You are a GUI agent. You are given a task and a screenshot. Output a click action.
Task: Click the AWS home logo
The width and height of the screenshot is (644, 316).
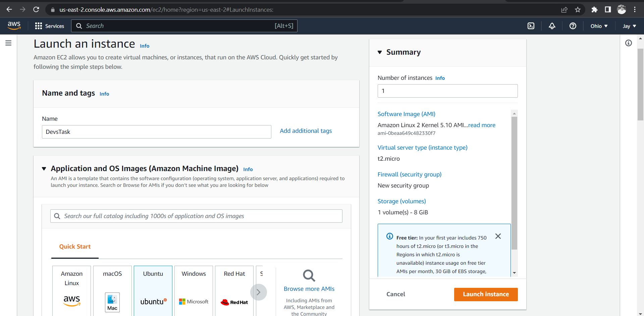pos(14,25)
